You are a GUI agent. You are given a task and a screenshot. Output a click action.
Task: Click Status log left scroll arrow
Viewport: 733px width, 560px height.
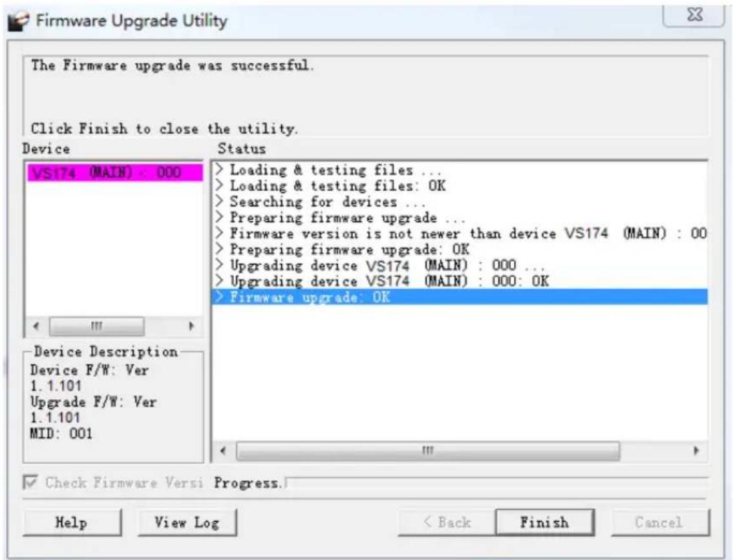223,451
